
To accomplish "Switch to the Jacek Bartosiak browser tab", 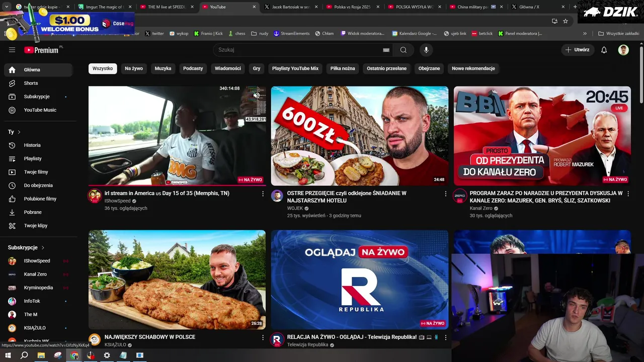I will click(x=290, y=7).
